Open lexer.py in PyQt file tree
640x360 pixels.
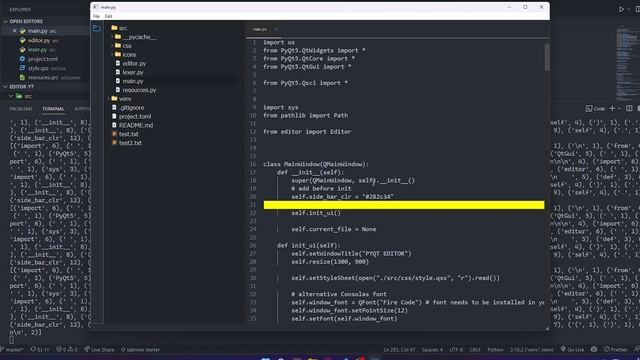133,72
